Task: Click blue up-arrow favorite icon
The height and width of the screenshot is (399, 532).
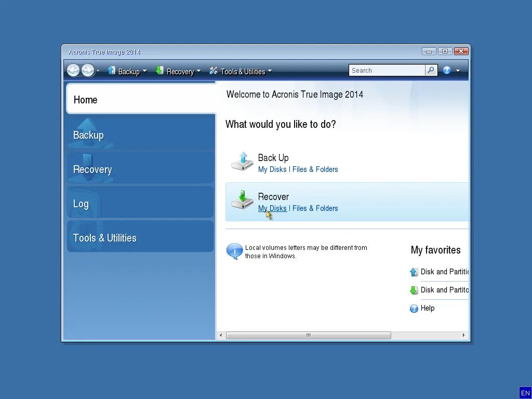Action: (x=414, y=272)
